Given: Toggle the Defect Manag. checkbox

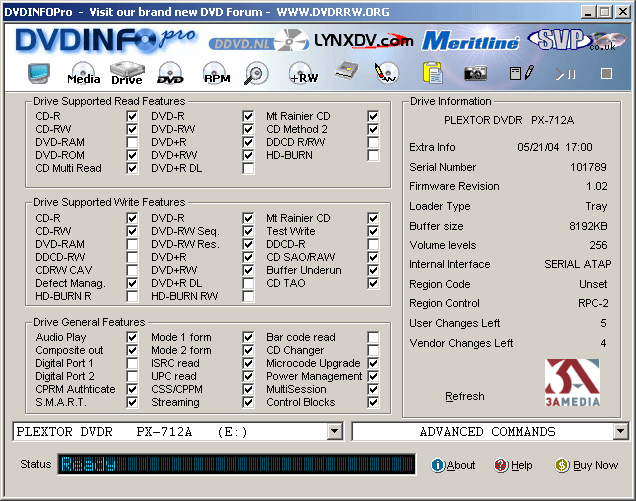Looking at the screenshot, I should click(x=132, y=283).
